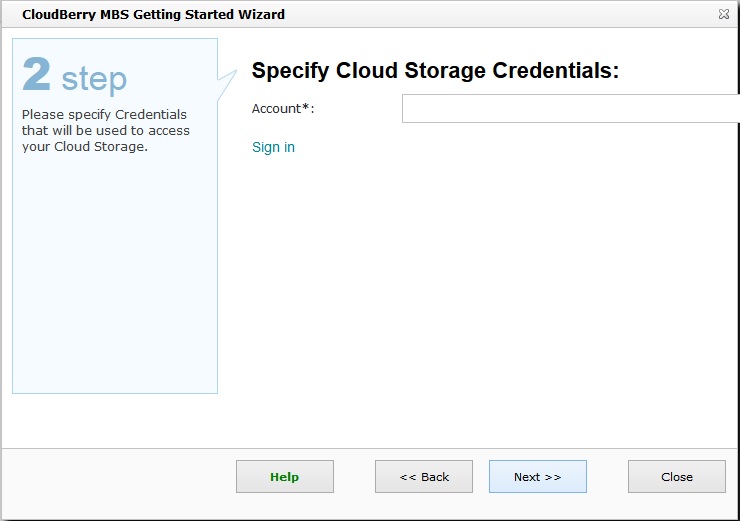Click the CloudBerry MBS Getting Started Wizard title
This screenshot has height=521, width=740.
(153, 15)
